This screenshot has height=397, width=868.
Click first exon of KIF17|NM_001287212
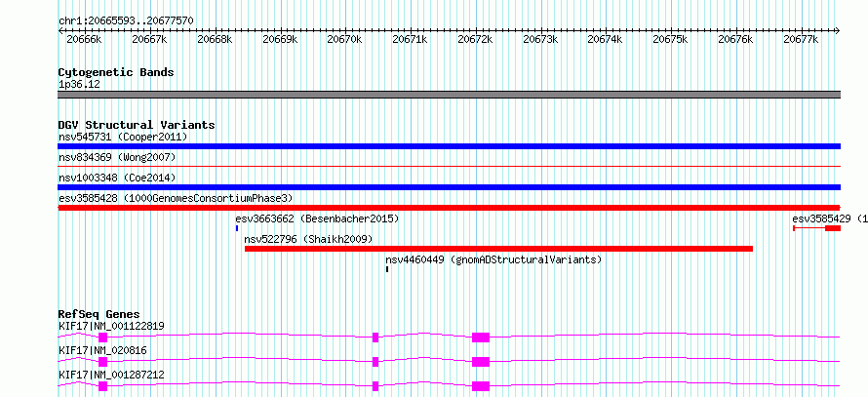[102, 386]
